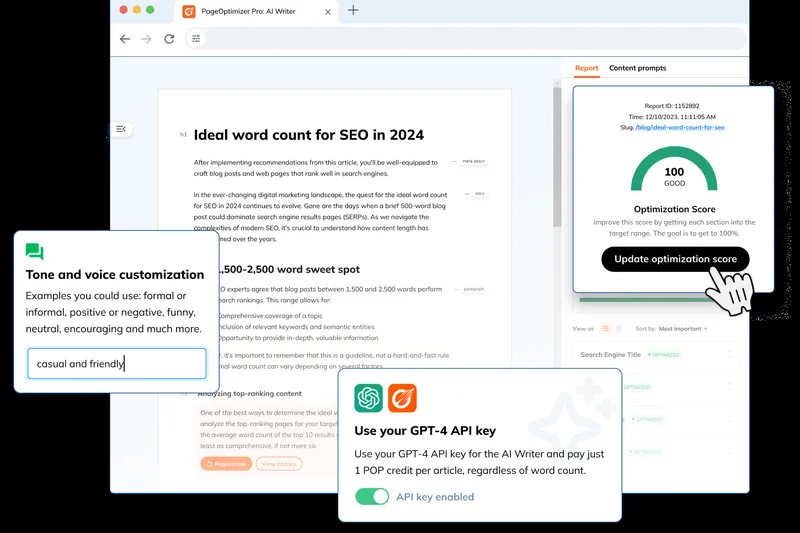Viewport: 800px width, 533px height.
Task: Switch to the Content prompts tab
Action: coord(637,68)
